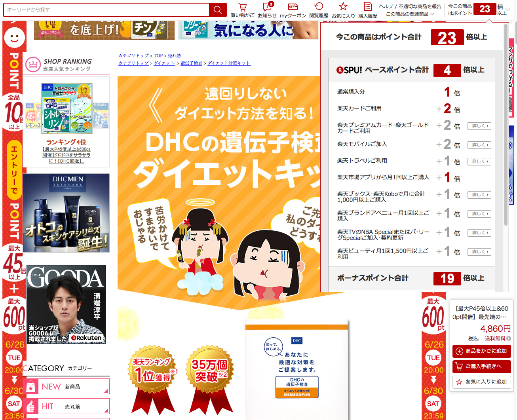Click the points popup scrollbar
This screenshot has height=420, width=517.
tap(506, 125)
